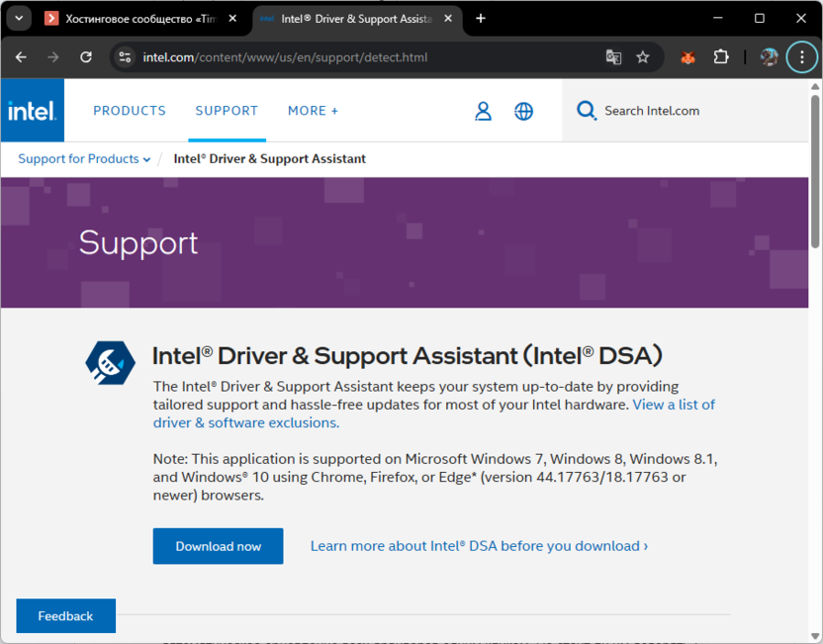Image resolution: width=823 pixels, height=644 pixels.
Task: Click the Intel Driver & Support Assistant breadcrumb
Action: click(x=269, y=159)
